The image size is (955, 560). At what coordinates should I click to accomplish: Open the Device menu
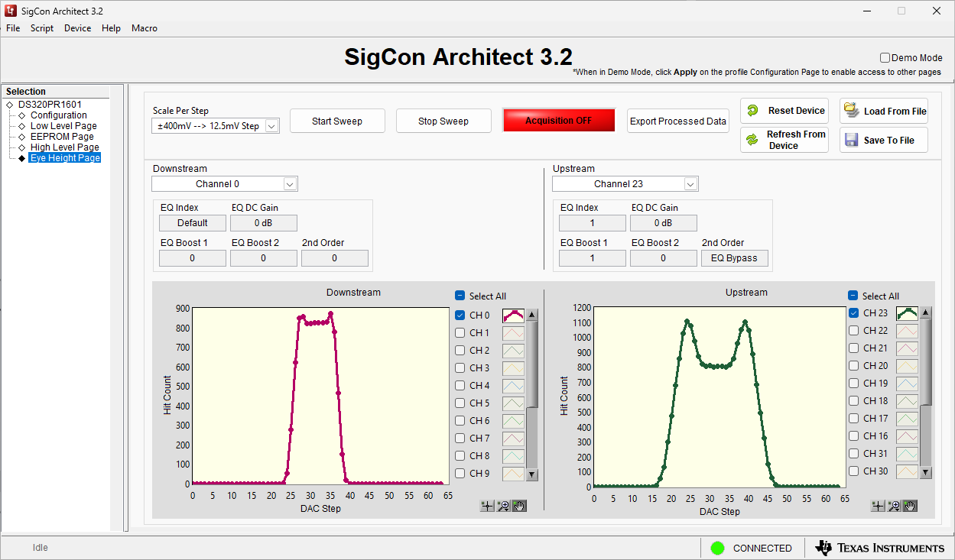click(77, 28)
